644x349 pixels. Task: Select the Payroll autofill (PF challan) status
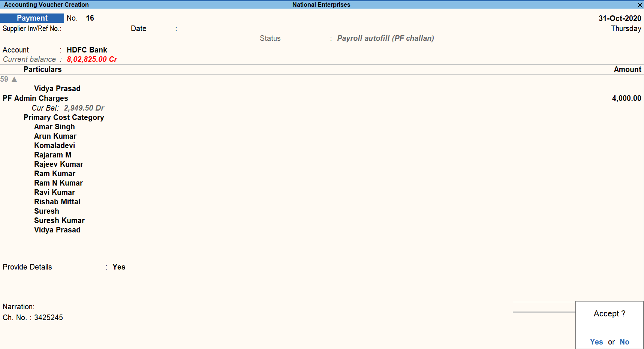[385, 38]
